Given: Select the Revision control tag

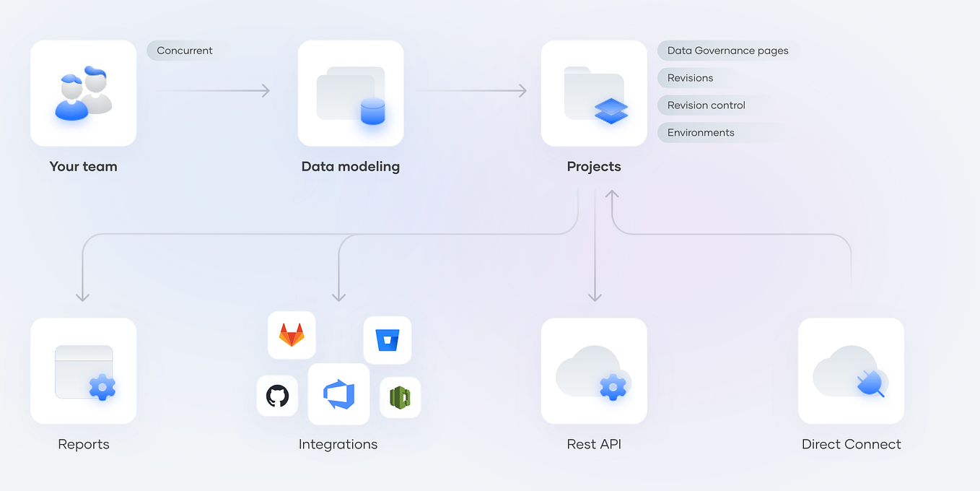Looking at the screenshot, I should [x=705, y=105].
